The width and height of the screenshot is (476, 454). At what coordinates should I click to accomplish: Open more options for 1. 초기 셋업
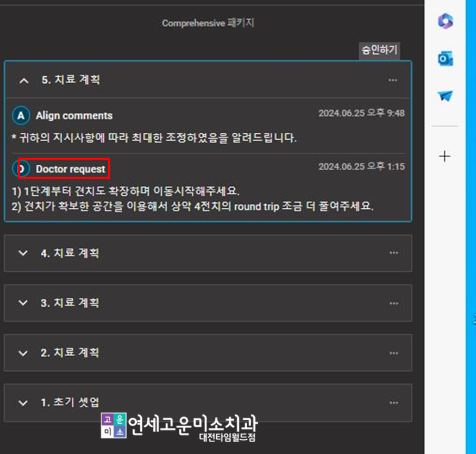pos(393,403)
